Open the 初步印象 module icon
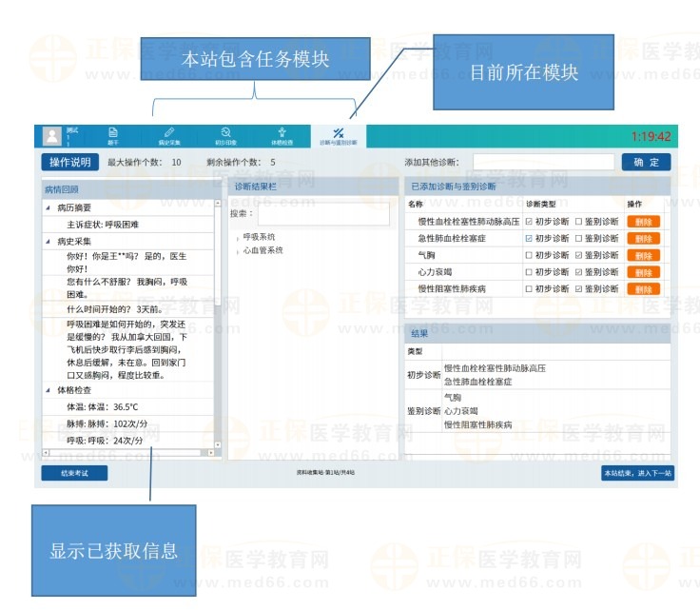This screenshot has width=700, height=610. (224, 134)
